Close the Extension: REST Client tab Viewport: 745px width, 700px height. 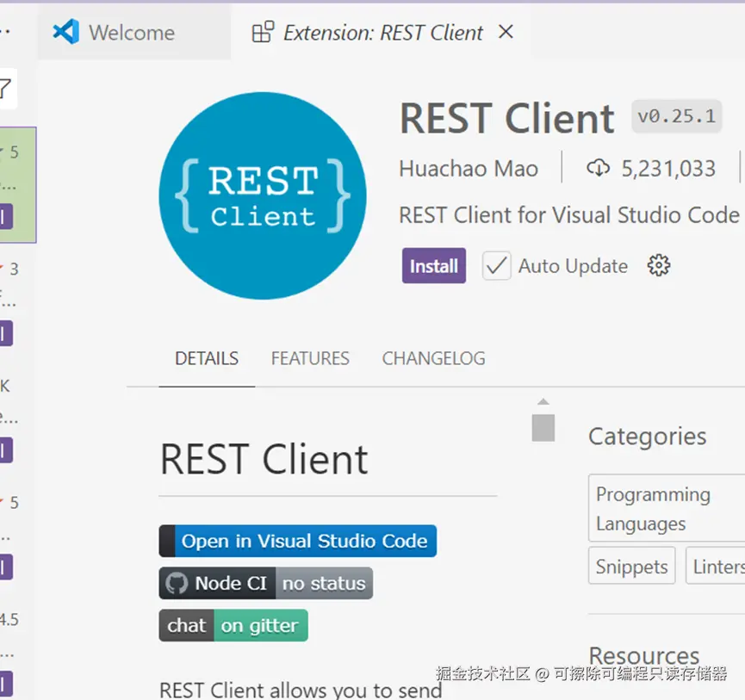[506, 32]
